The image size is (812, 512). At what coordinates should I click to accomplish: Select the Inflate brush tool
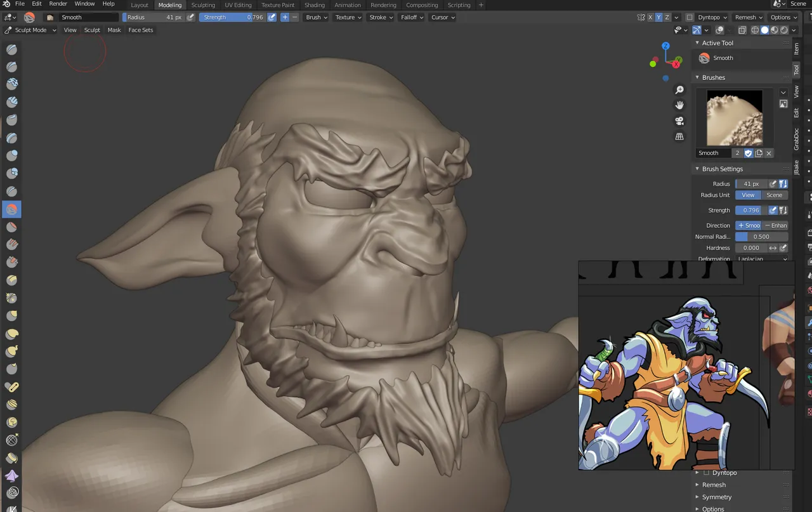11,155
